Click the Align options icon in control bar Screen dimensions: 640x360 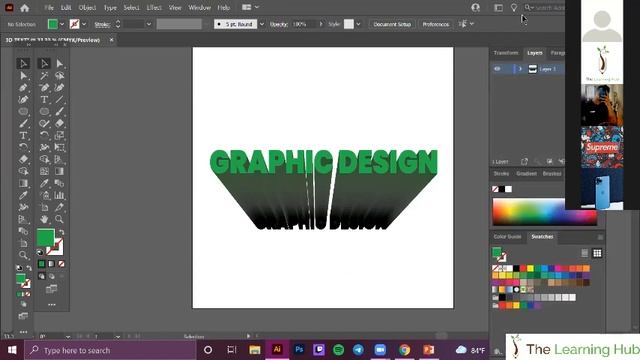pos(462,24)
